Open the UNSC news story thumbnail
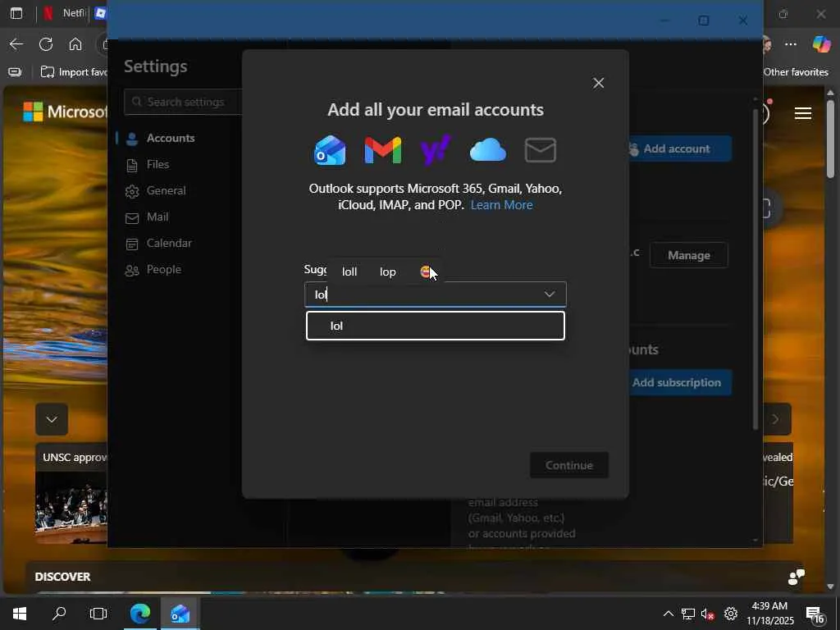 tap(71, 508)
